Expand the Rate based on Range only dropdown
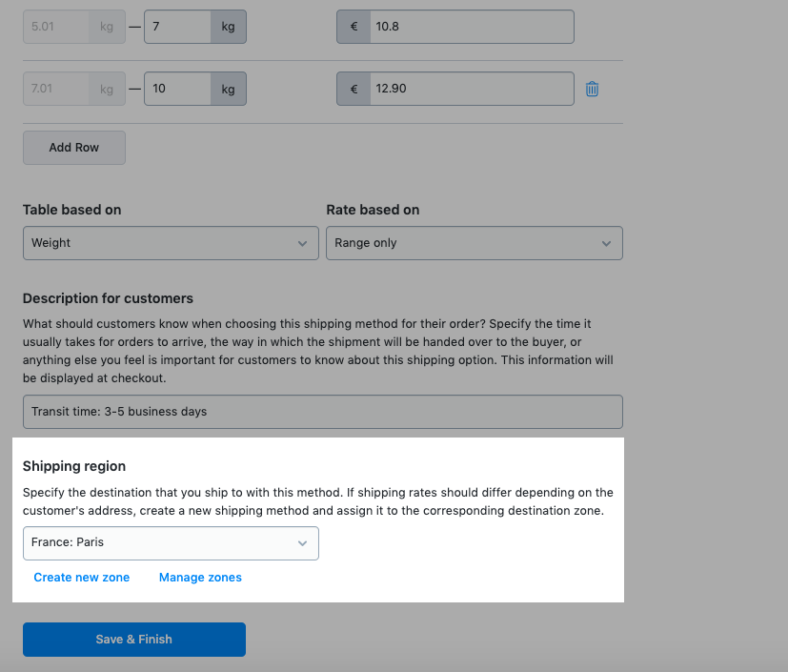The height and width of the screenshot is (672, 788). pos(475,243)
